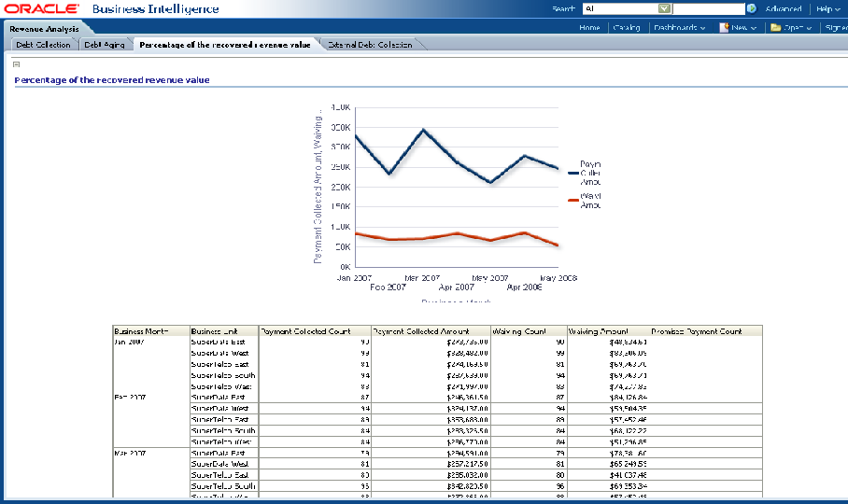Image resolution: width=848 pixels, height=504 pixels.
Task: Click the Oracle logo
Action: (x=41, y=8)
